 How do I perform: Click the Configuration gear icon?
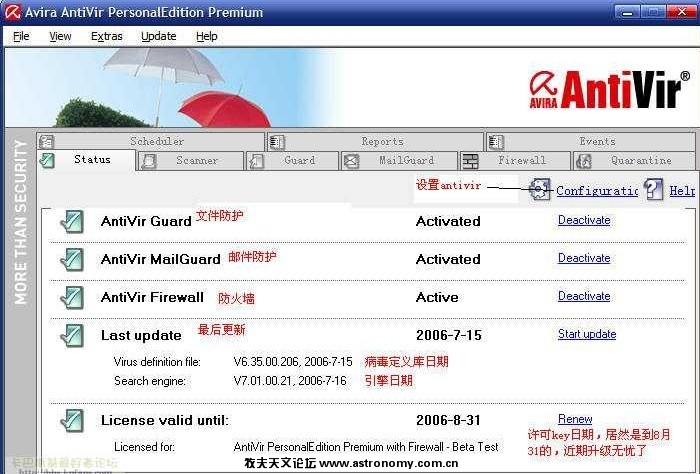click(x=539, y=189)
